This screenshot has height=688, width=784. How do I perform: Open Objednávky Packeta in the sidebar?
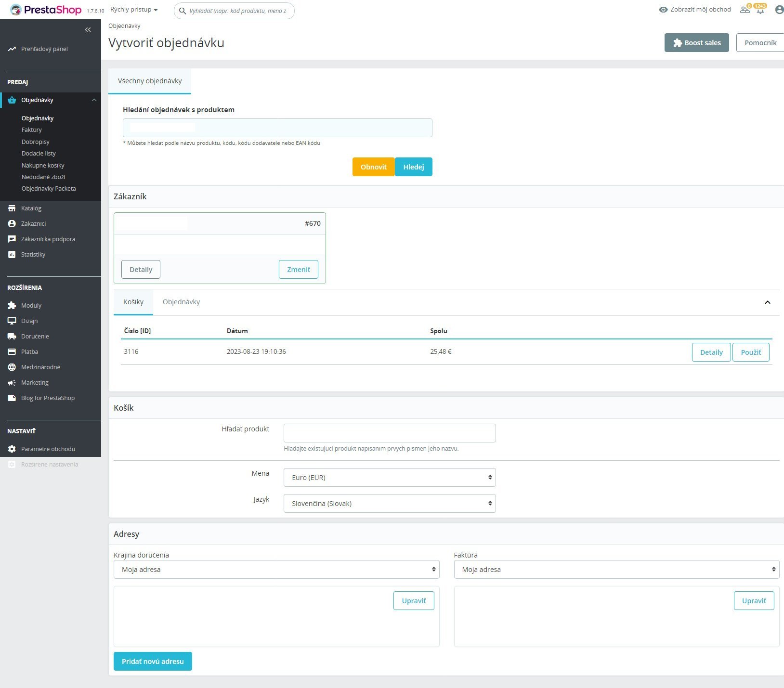coord(49,189)
